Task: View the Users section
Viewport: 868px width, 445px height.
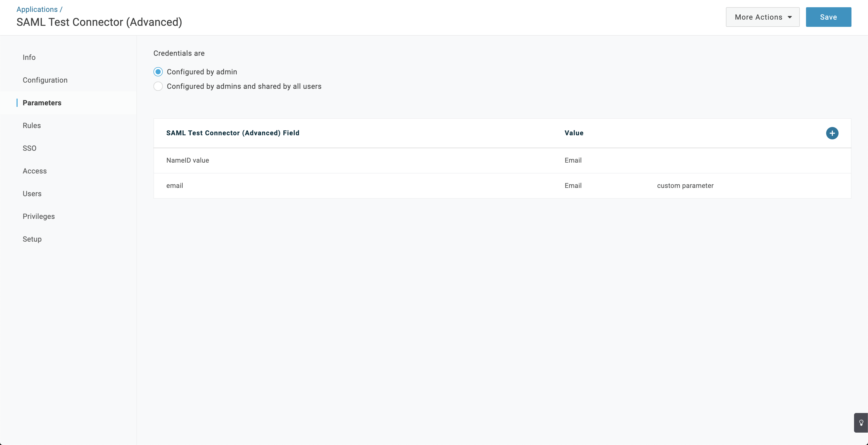Action: coord(32,194)
